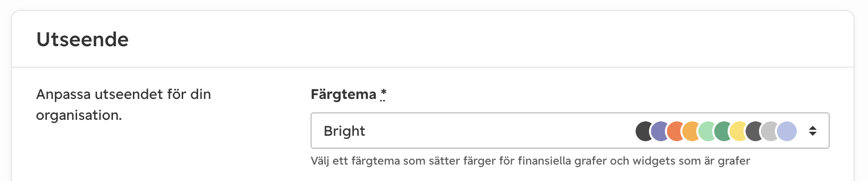Viewport: 868px width, 181px height.
Task: Click the word Bright in the selector
Action: tap(344, 131)
